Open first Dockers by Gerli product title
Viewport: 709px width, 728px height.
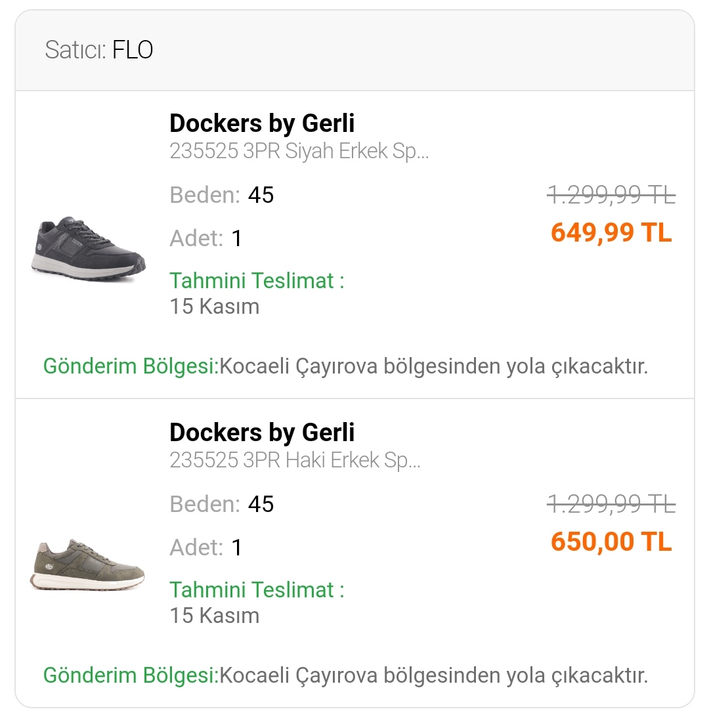[x=262, y=123]
